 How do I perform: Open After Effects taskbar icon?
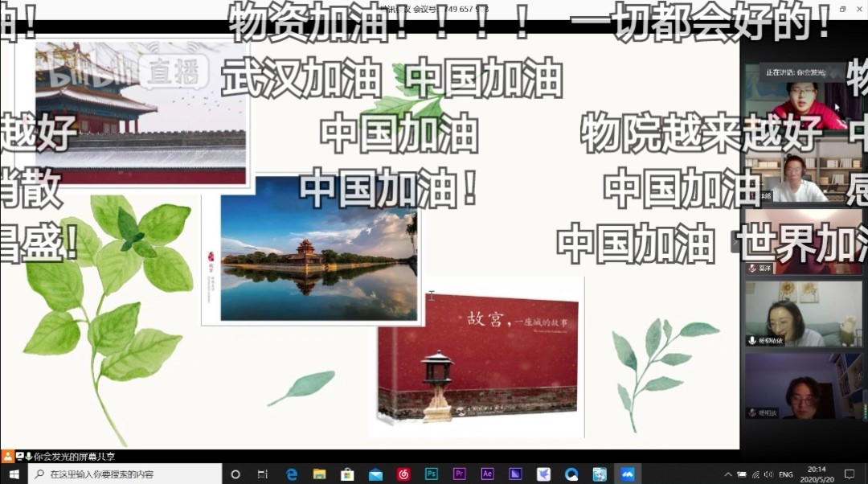click(x=487, y=474)
